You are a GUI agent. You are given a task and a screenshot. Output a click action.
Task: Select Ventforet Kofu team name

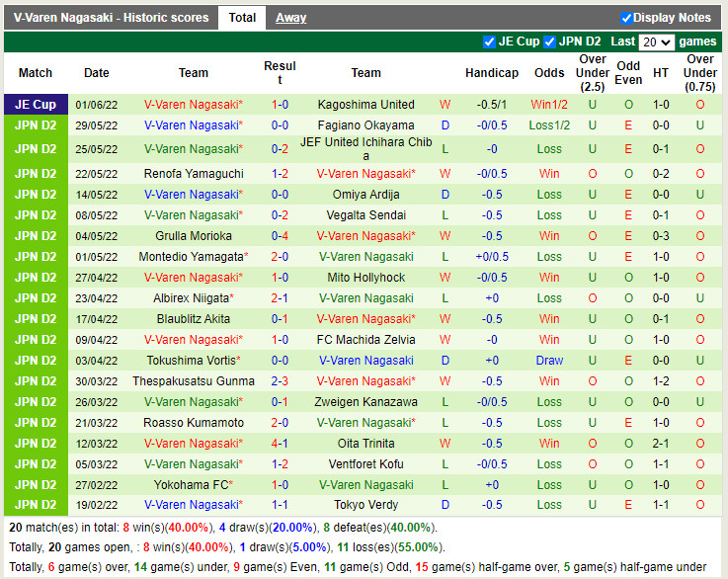[x=365, y=464]
